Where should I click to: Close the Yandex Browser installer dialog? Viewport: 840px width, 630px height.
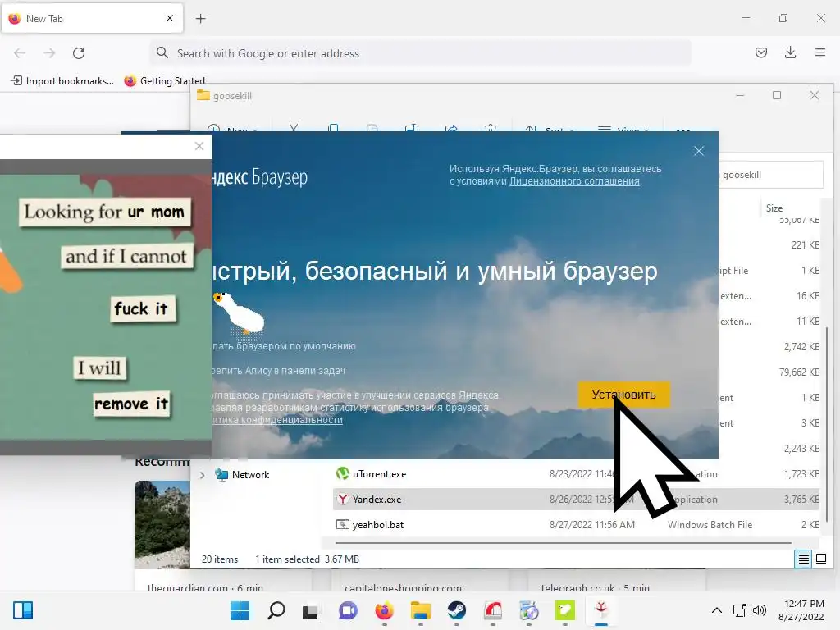[x=699, y=151]
